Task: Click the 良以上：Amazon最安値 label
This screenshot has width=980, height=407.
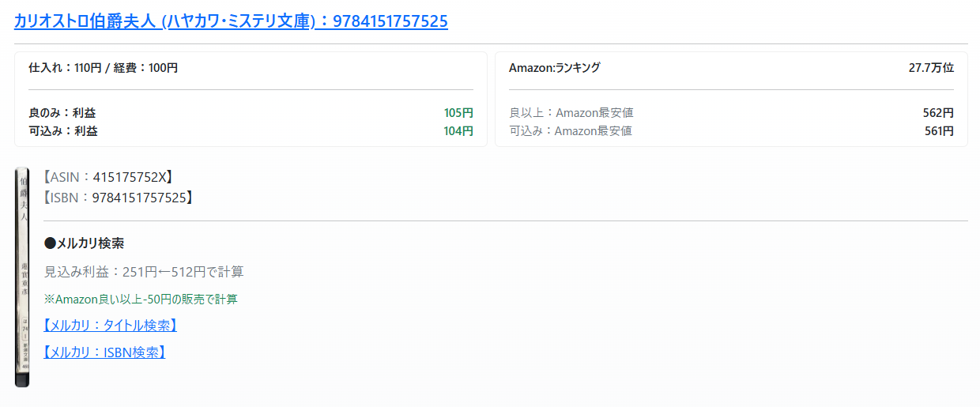Action: pos(571,113)
